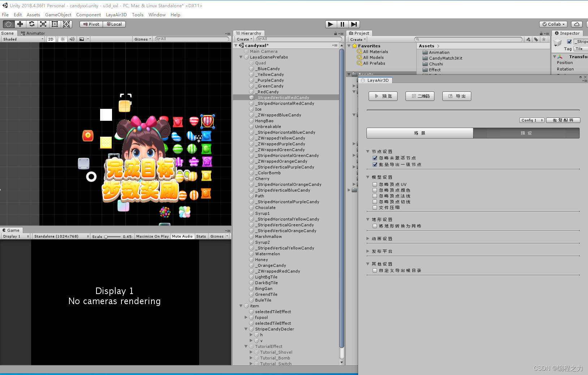
Task: Select the Move tool
Action: tap(20, 24)
